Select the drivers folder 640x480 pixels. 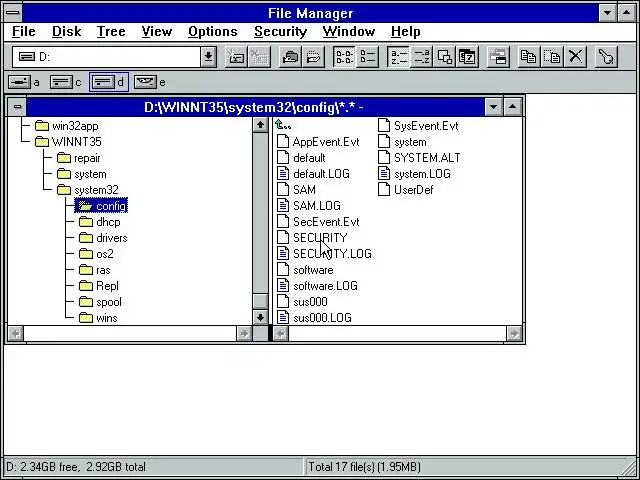(103, 238)
